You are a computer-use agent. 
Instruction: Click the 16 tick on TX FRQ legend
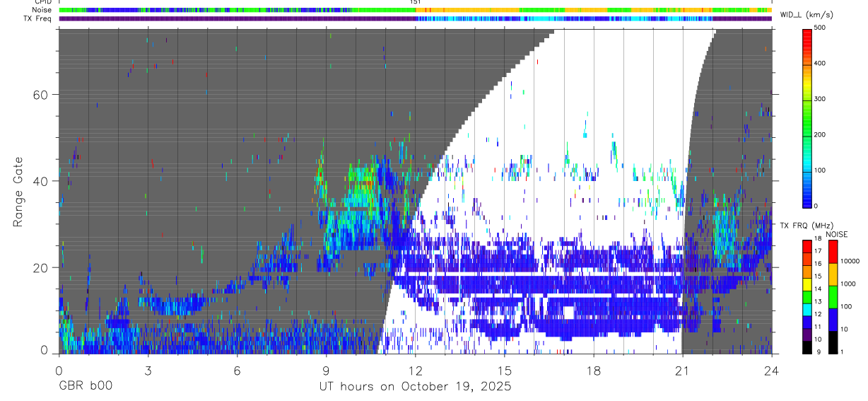point(818,265)
